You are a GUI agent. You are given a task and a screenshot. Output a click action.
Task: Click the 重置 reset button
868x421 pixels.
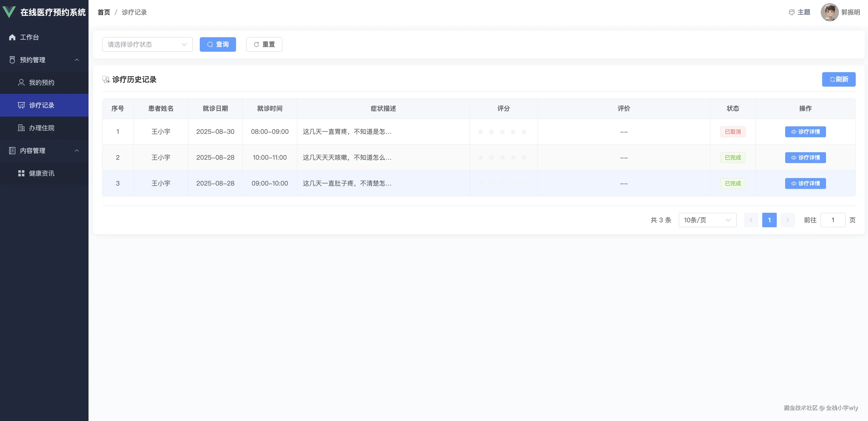264,44
